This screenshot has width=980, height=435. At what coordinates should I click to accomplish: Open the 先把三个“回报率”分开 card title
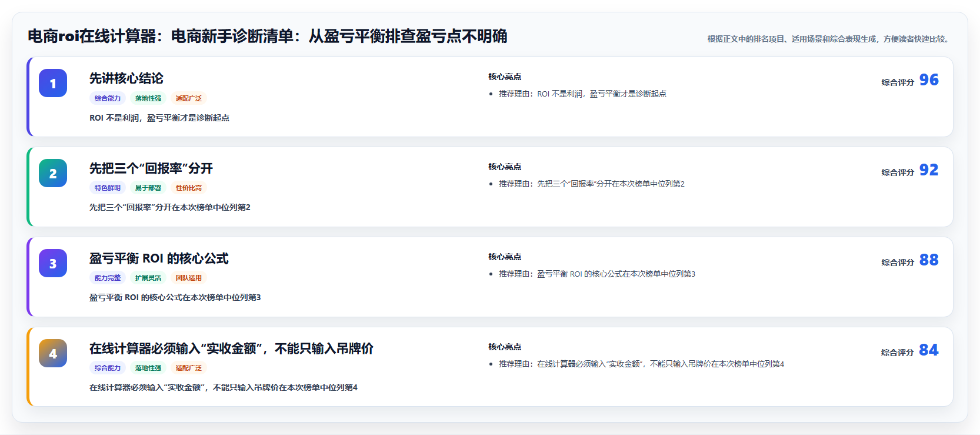point(151,168)
